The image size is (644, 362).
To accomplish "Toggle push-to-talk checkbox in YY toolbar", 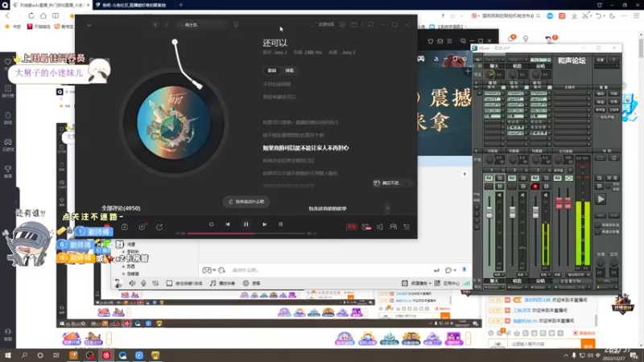I will click(169, 283).
